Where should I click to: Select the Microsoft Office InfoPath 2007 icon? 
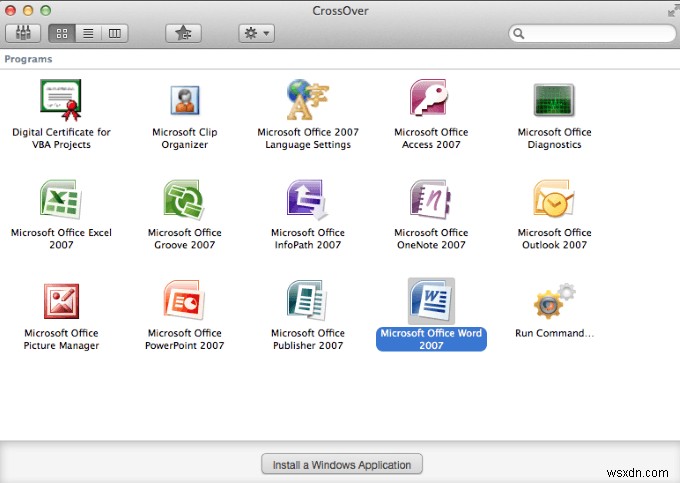tap(307, 200)
